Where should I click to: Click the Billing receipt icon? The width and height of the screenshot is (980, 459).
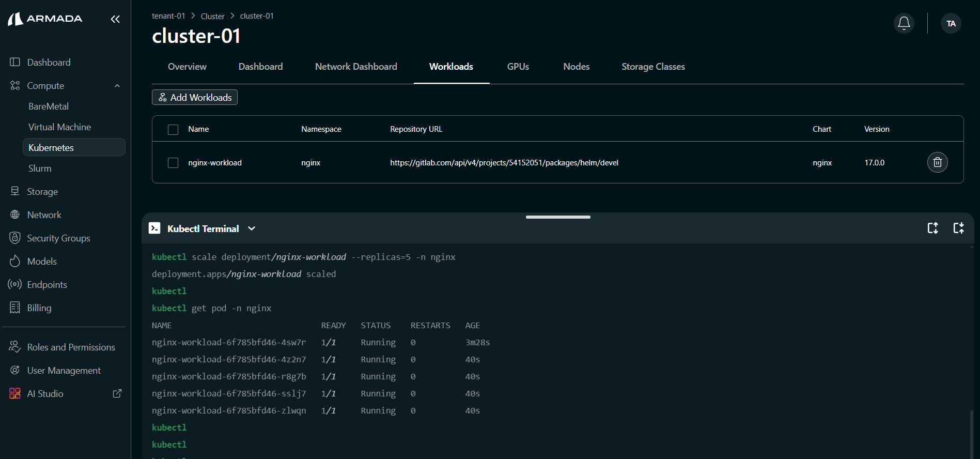tap(15, 308)
